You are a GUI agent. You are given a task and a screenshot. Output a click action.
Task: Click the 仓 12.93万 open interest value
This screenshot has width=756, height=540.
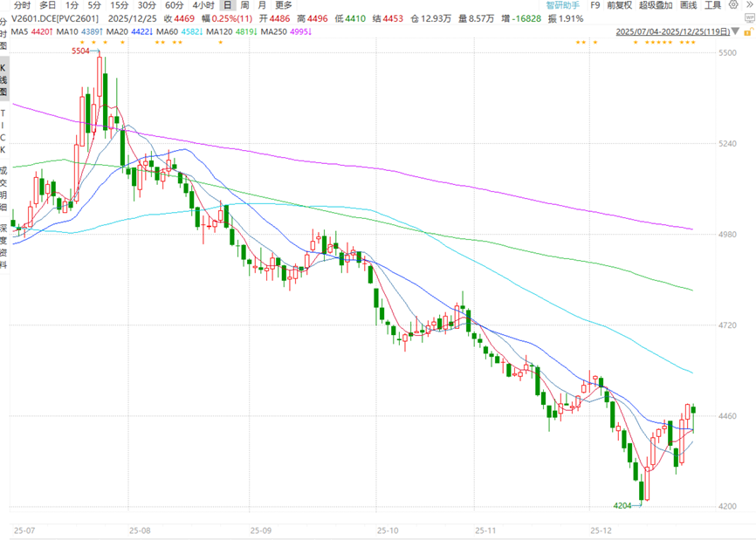click(x=431, y=19)
